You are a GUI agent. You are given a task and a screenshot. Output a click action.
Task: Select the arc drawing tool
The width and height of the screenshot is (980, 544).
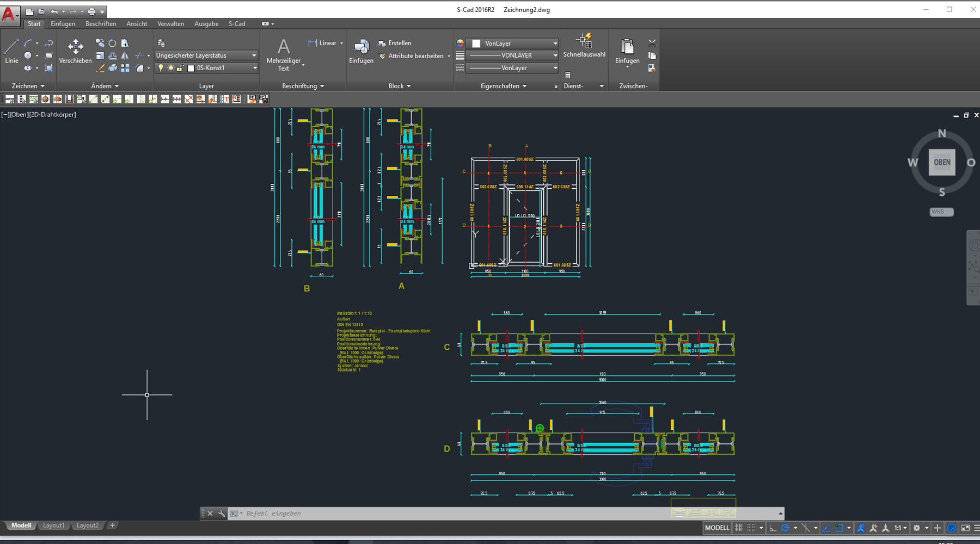pos(28,42)
